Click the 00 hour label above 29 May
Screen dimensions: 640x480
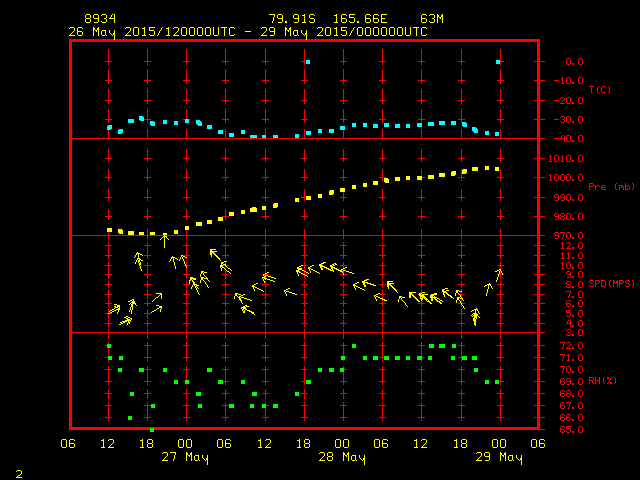[499, 444]
